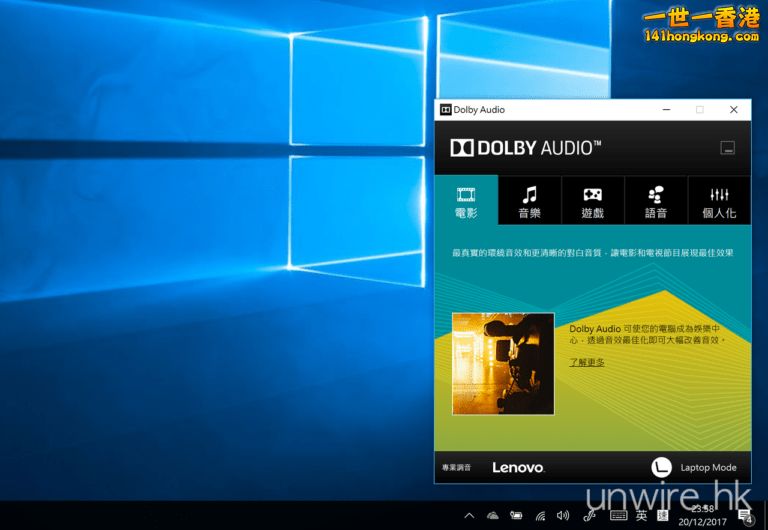This screenshot has height=530, width=768.
Task: Open the Wi-Fi network tray icon
Action: [540, 515]
